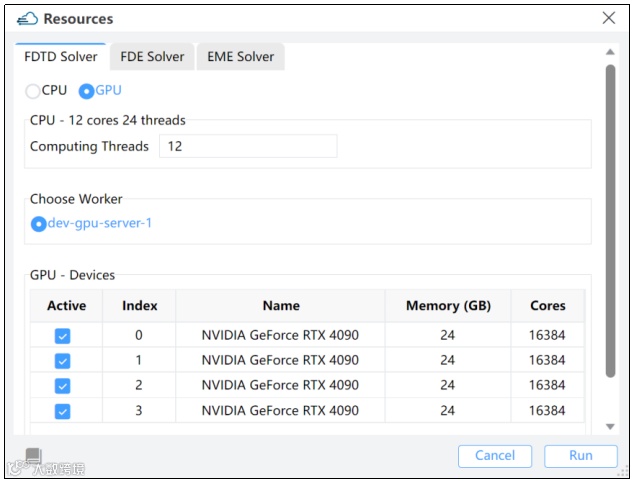Click the cloud icon in the title bar

(28, 19)
